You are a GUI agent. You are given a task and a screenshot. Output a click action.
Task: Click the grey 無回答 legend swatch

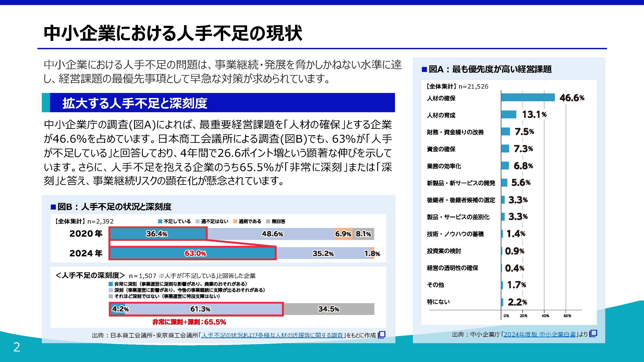coord(268,221)
